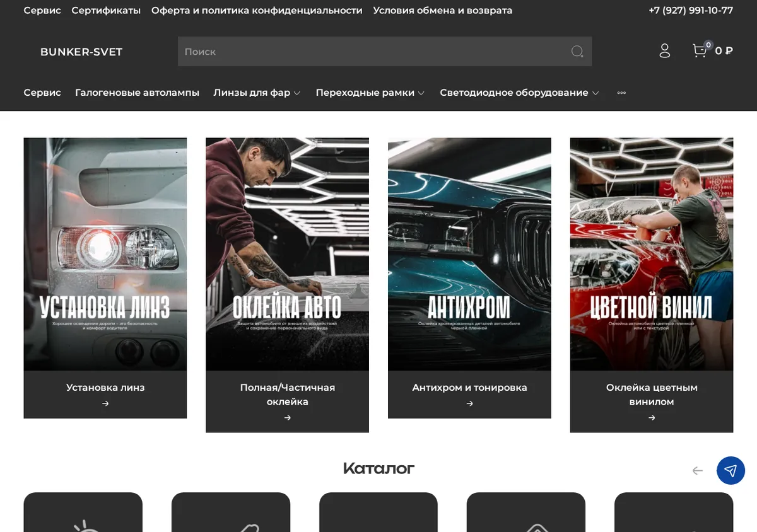Viewport: 757px width, 532px height.
Task: Open the user account icon
Action: pyautogui.click(x=664, y=51)
